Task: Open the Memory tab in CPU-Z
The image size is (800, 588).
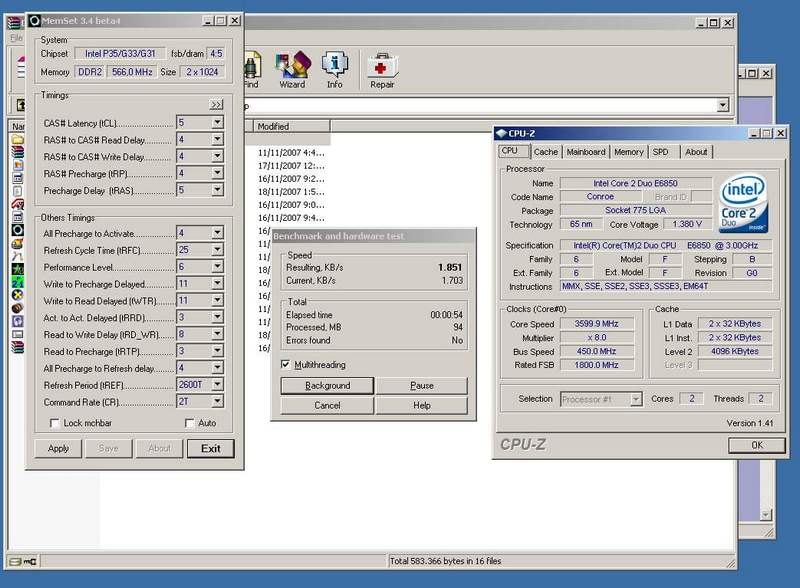Action: [x=629, y=152]
